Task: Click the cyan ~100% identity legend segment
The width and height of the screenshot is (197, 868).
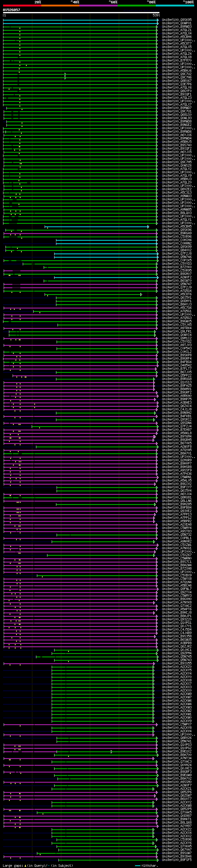Action: tap(175, 6)
